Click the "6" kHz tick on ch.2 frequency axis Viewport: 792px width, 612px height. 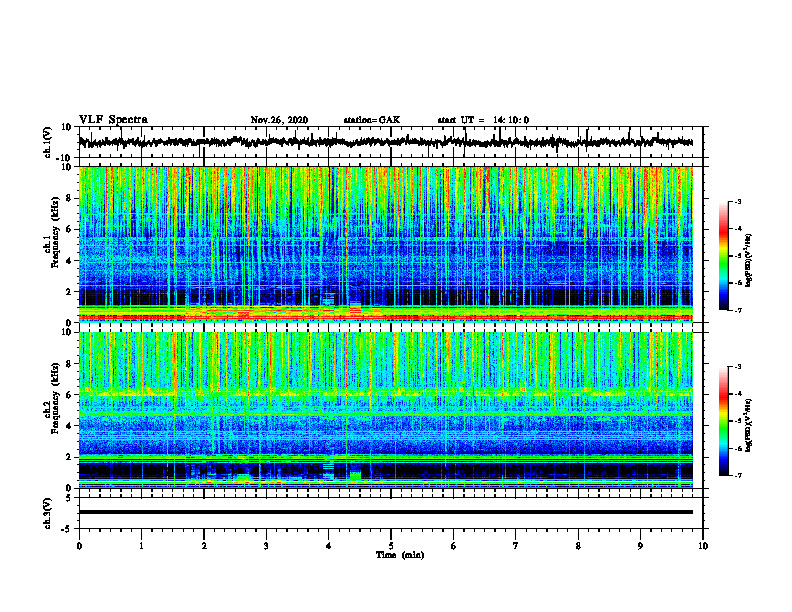[x=69, y=395]
